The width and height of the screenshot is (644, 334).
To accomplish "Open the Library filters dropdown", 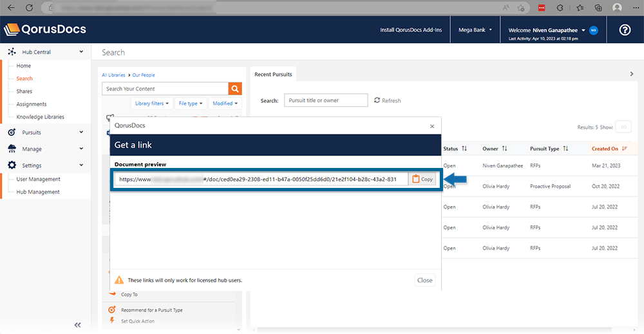I will [x=152, y=104].
